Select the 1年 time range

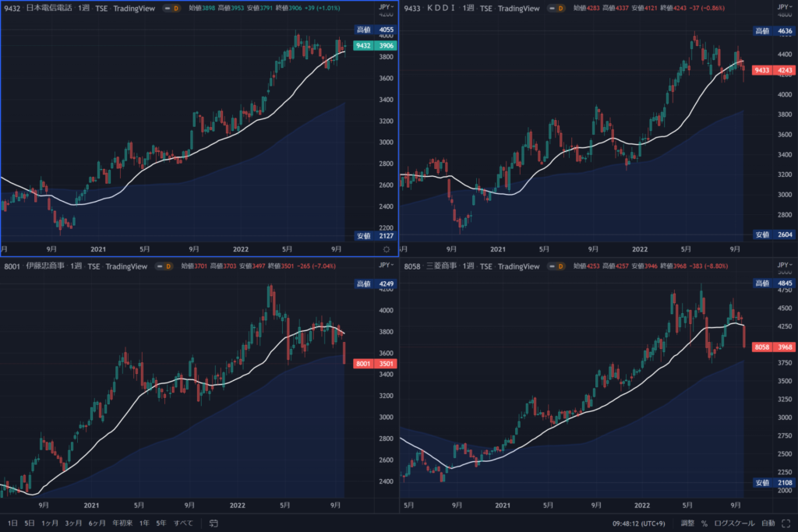click(x=144, y=523)
